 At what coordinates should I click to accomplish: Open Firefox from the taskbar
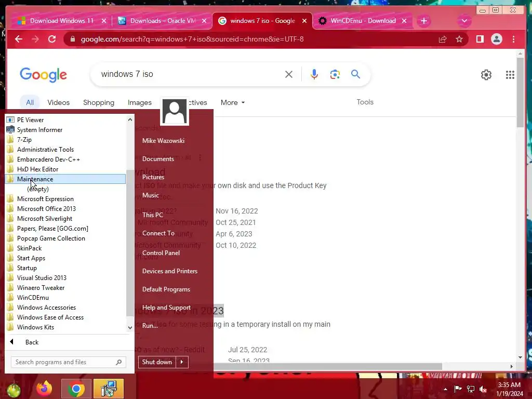tap(44, 389)
